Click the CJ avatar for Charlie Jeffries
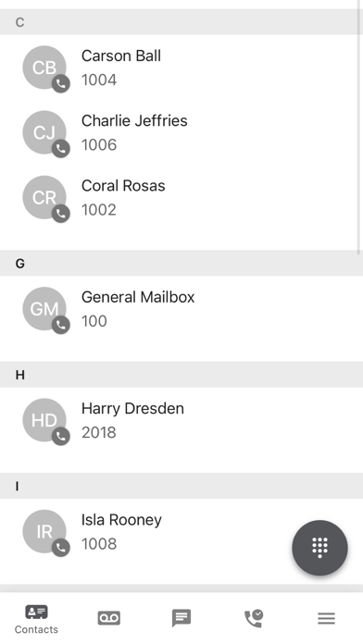 pos(44,132)
